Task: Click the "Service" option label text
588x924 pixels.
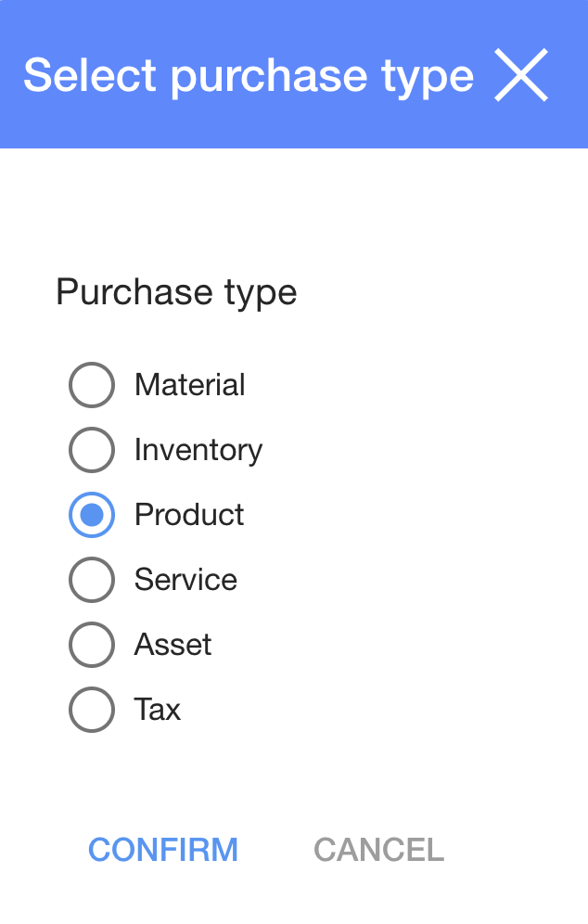Action: point(185,580)
